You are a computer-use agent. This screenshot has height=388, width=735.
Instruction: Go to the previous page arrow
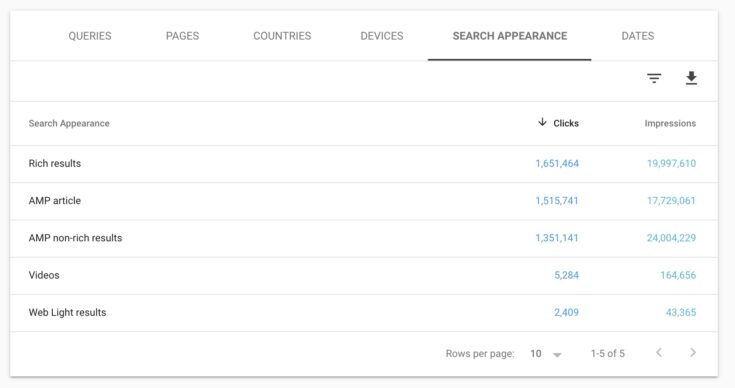tap(659, 352)
